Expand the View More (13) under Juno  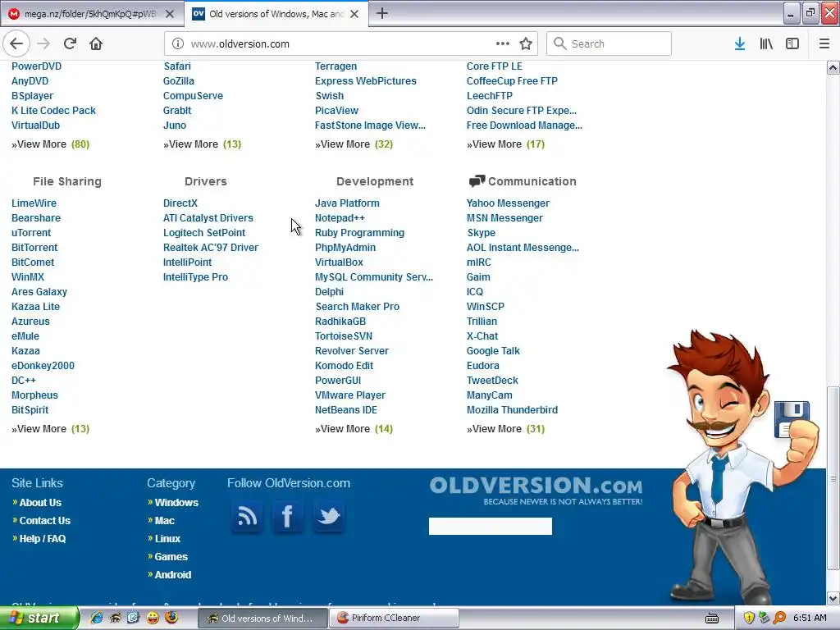[203, 144]
